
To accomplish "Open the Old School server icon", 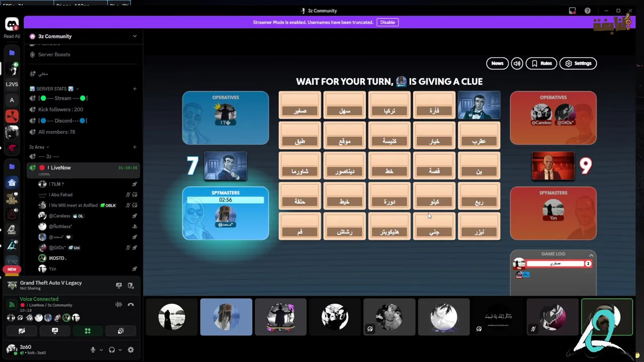I will tap(12, 199).
